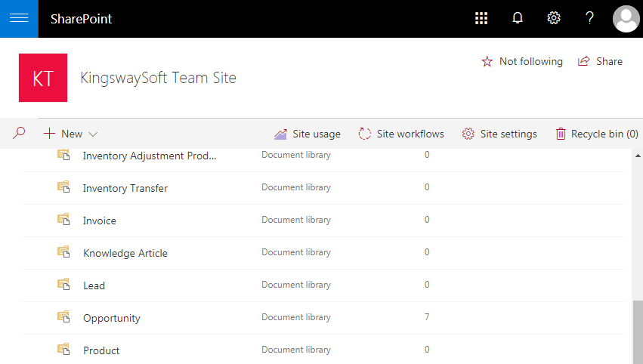Screen dimensions: 643x364
Task: Open KingswaySoft Team Site title
Action: tap(158, 78)
